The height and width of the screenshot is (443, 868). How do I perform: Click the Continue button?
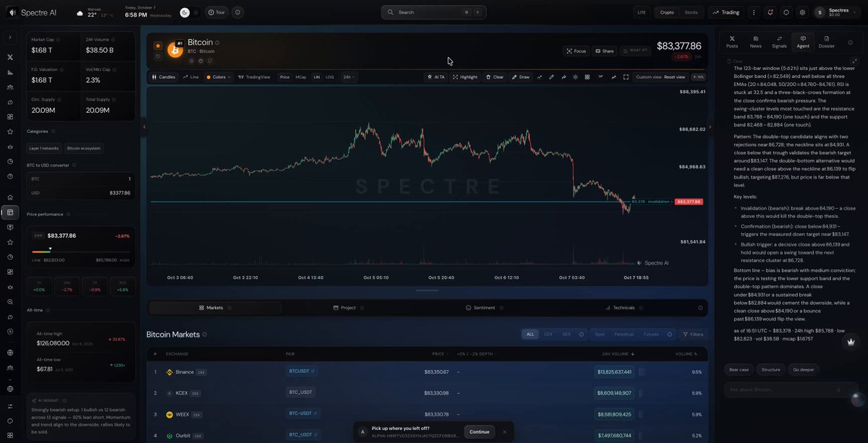(x=479, y=431)
